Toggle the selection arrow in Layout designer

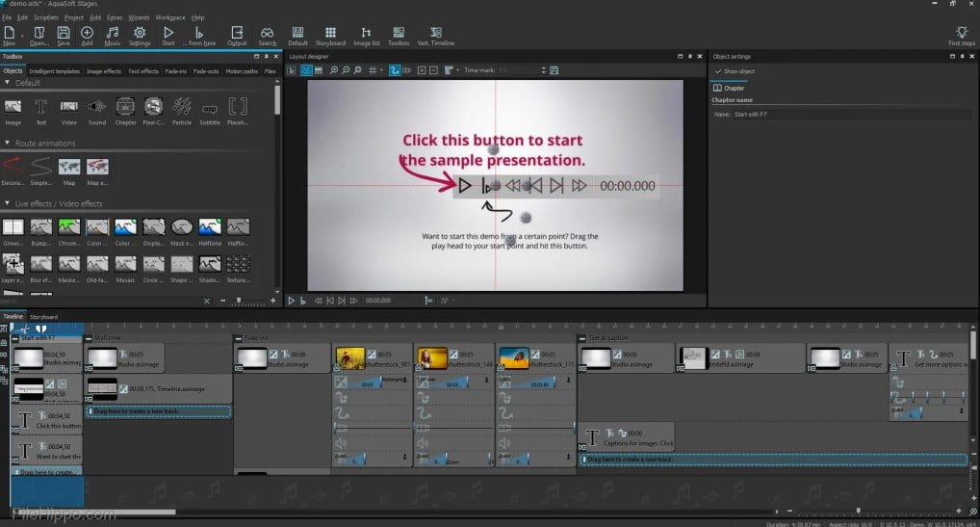coord(292,70)
